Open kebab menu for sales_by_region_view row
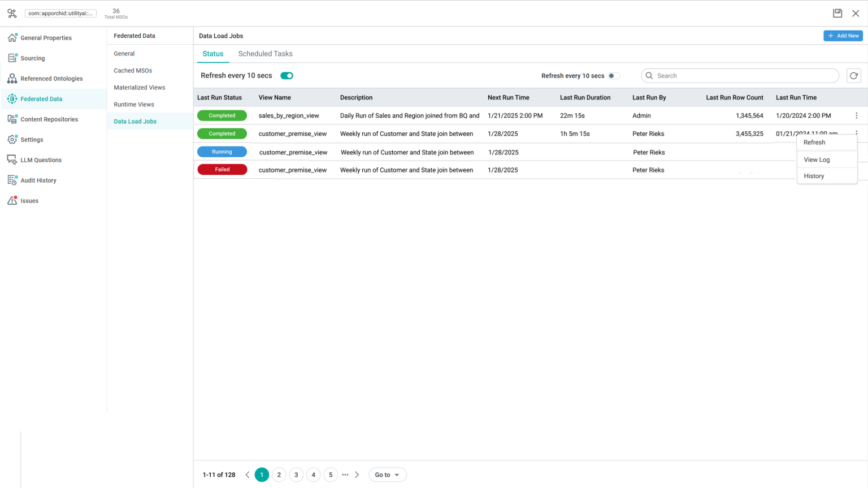Image resolution: width=868 pixels, height=488 pixels. (x=856, y=115)
